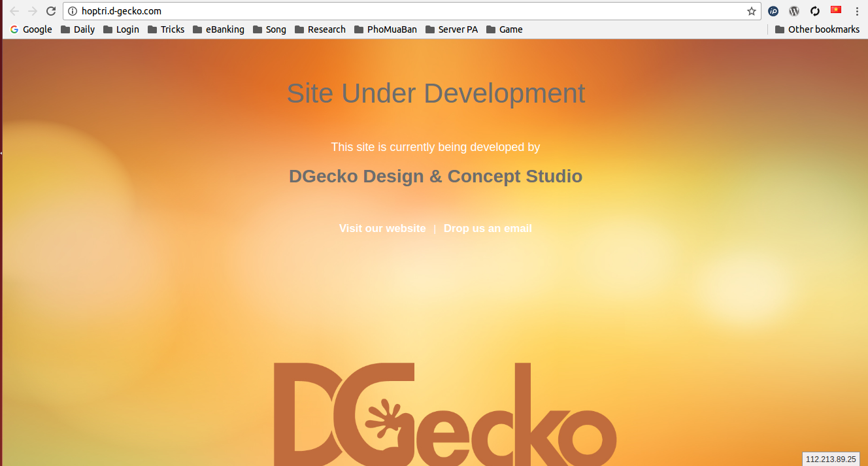The image size is (868, 466).
Task: Bookmark this page with the star icon
Action: click(x=752, y=11)
